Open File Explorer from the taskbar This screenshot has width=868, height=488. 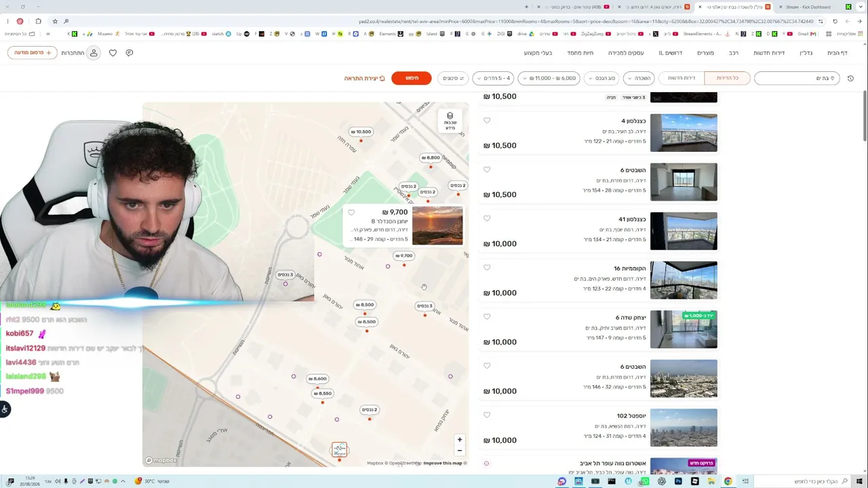point(711,481)
